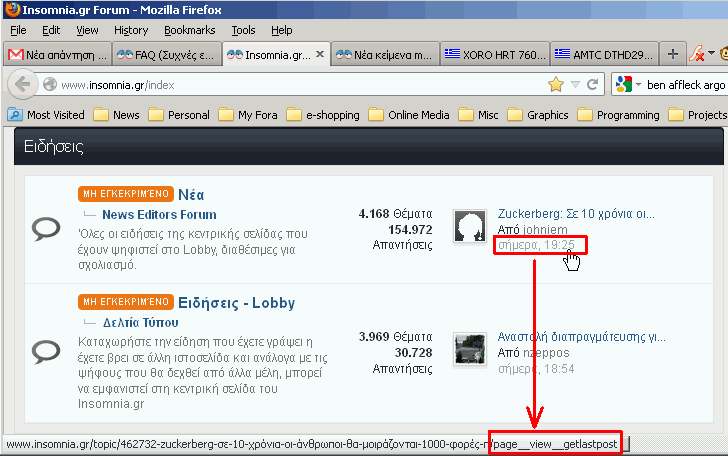This screenshot has height=456, width=728.
Task: Open the Online Media bookmarks folder
Action: click(x=409, y=115)
